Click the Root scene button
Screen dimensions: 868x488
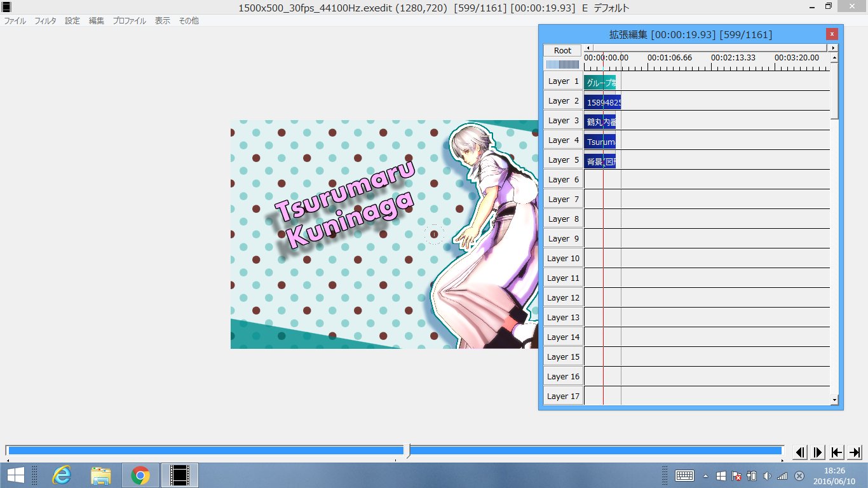[562, 50]
